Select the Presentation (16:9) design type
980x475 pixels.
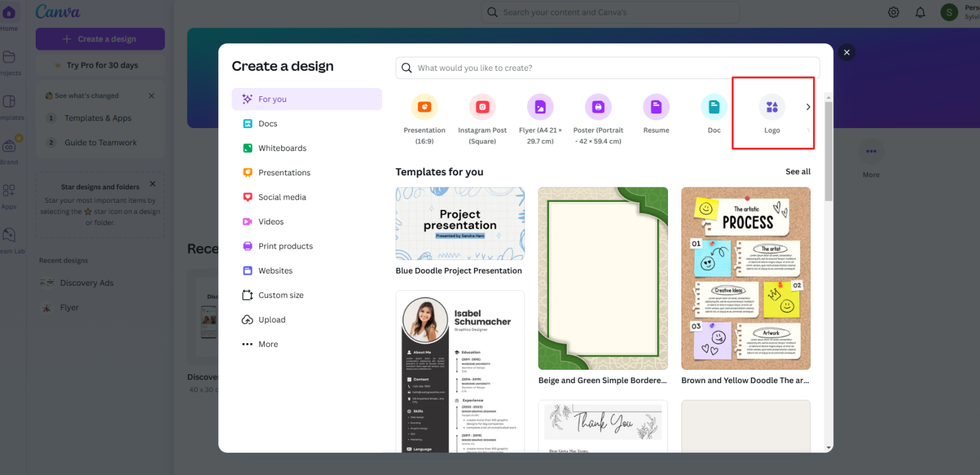coord(424,115)
